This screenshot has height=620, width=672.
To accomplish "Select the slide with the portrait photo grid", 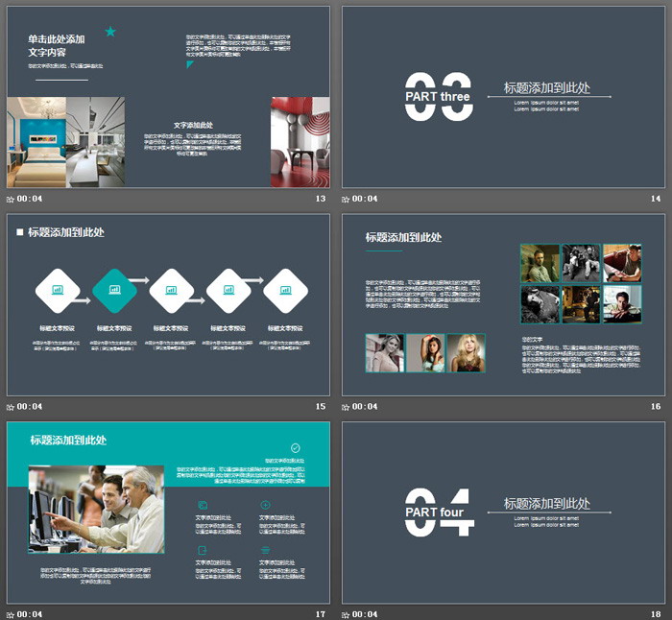I will pos(503,305).
